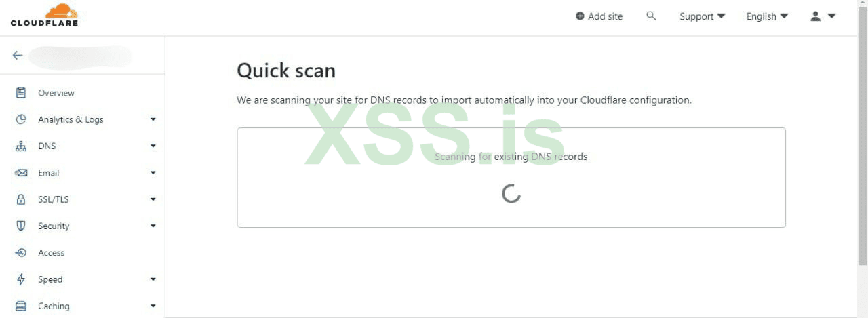Image resolution: width=868 pixels, height=318 pixels.
Task: Expand the DNS section arrow
Action: [153, 146]
